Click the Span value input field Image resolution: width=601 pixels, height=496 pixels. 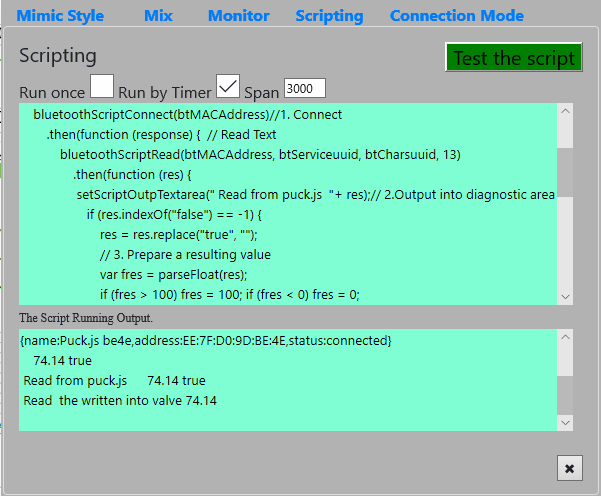coord(305,88)
